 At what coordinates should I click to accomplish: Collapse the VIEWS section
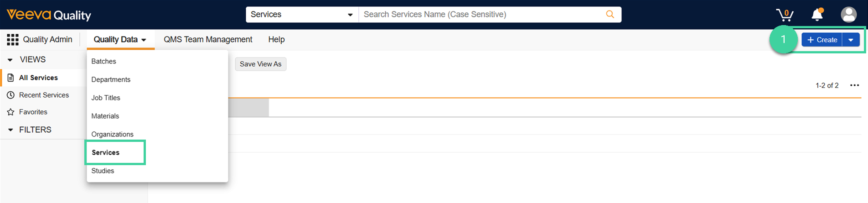click(x=10, y=60)
